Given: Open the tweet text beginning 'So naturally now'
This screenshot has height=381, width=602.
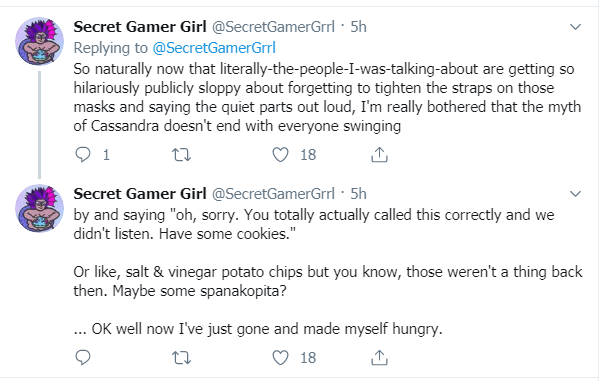Looking at the screenshot, I should pos(327,98).
